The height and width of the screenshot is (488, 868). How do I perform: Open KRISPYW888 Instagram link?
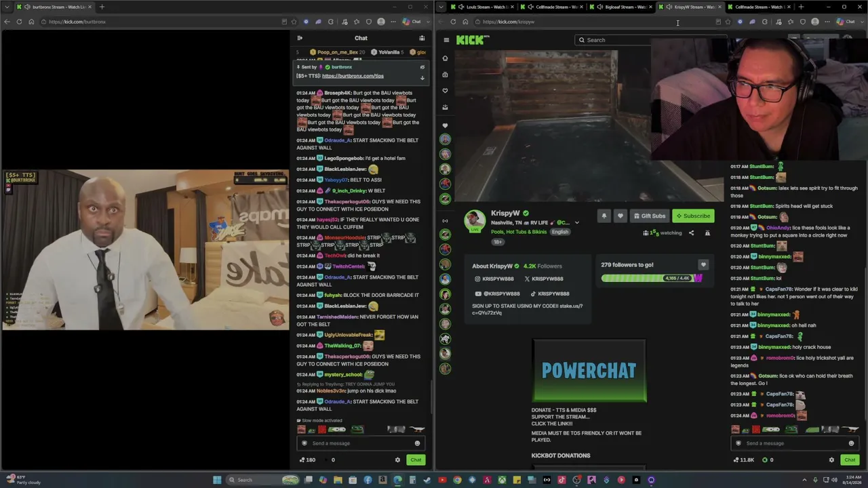tap(494, 279)
